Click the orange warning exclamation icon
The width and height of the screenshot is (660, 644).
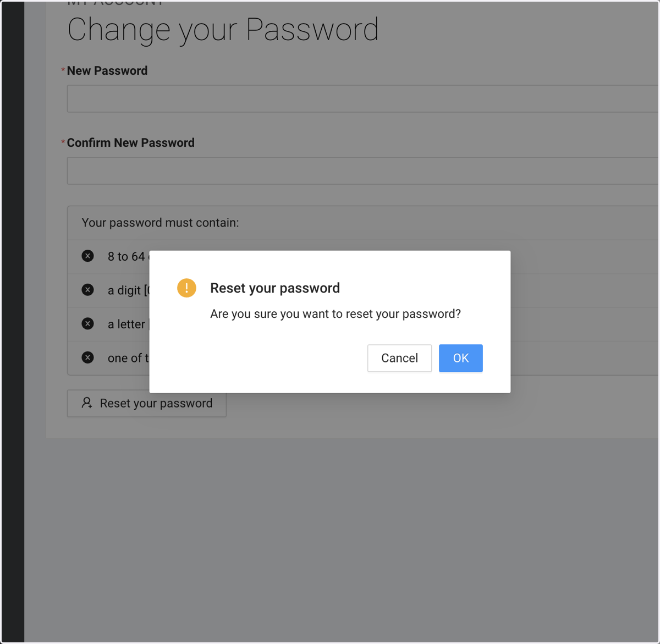186,288
